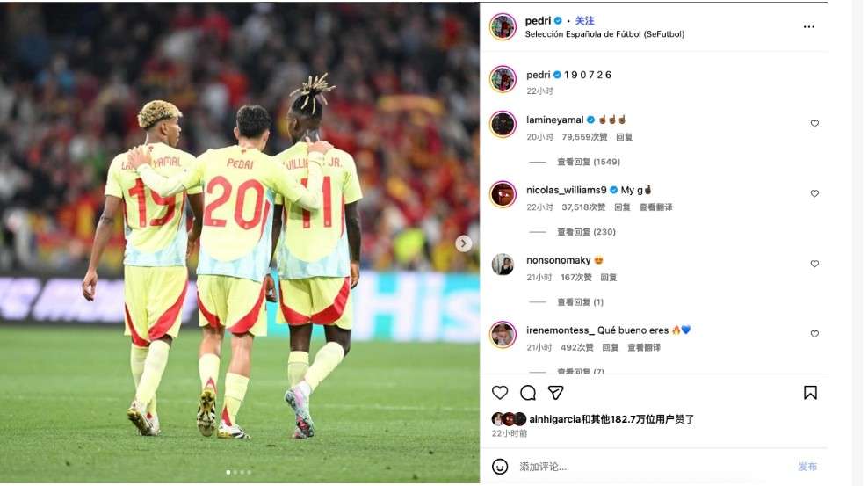Screen dimensions: 868x486
Task: Open Selección Española de Fútbol location link
Action: [x=604, y=34]
